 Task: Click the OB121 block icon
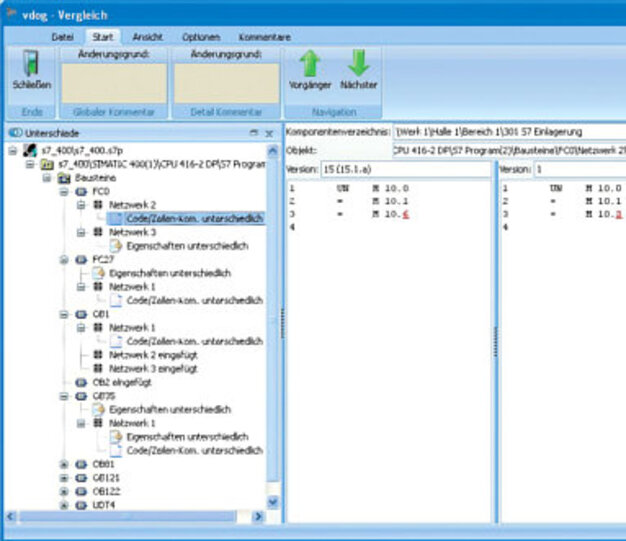tap(81, 478)
